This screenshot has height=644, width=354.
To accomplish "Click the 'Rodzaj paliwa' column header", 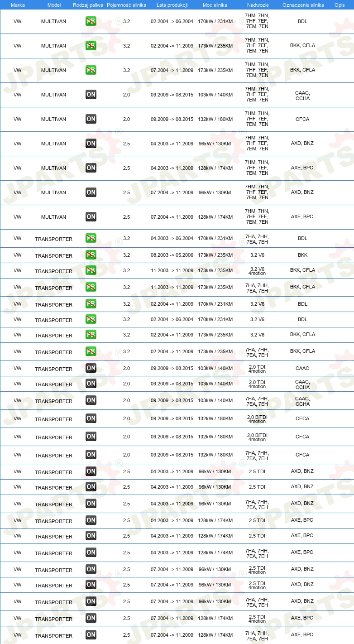I will coord(88,5).
